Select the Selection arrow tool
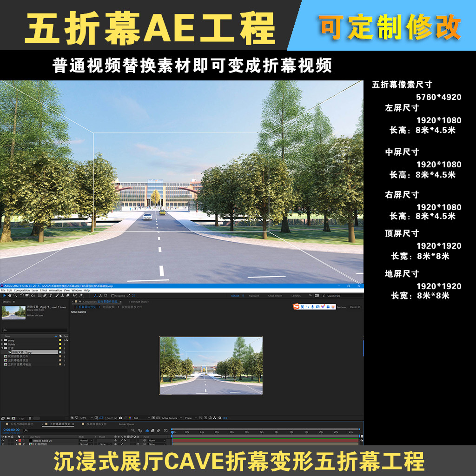 tap(5, 295)
